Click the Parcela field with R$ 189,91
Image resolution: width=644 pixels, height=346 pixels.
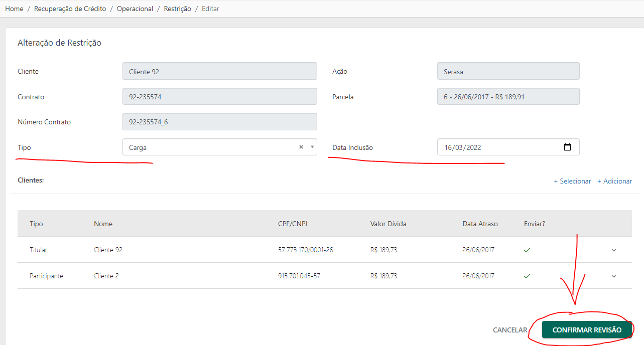508,97
